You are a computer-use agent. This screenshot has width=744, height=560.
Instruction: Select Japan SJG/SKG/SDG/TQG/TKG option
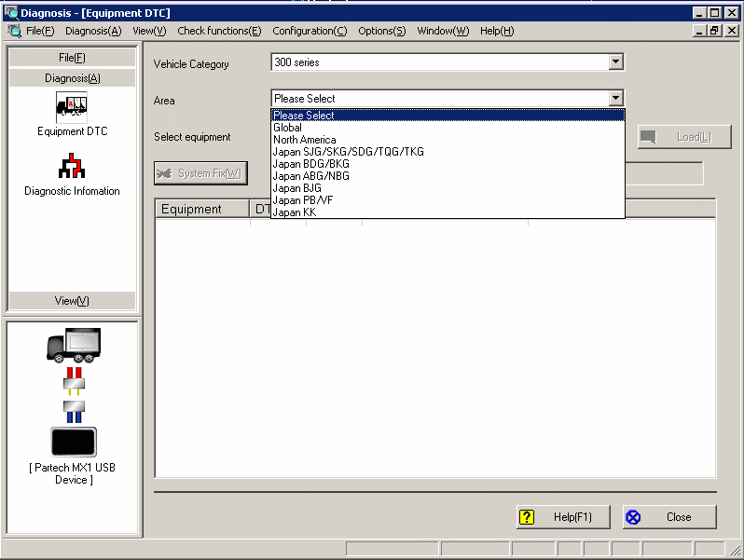(x=348, y=152)
